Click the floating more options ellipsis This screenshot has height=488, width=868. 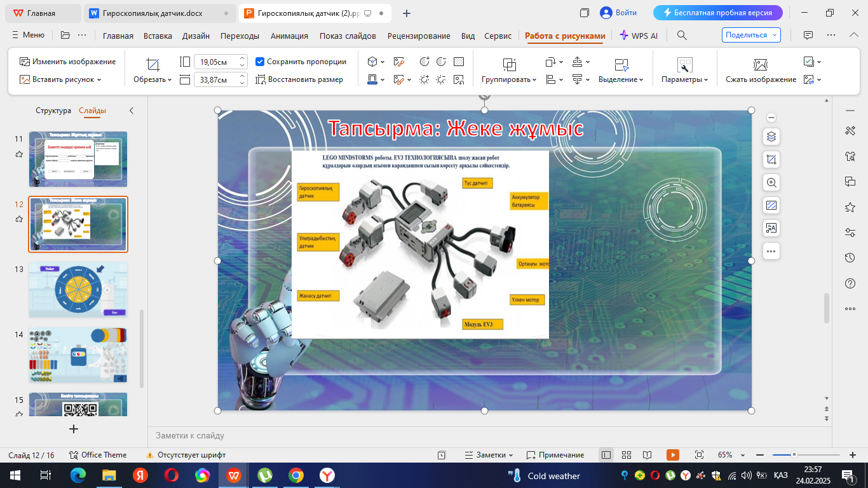tap(771, 251)
